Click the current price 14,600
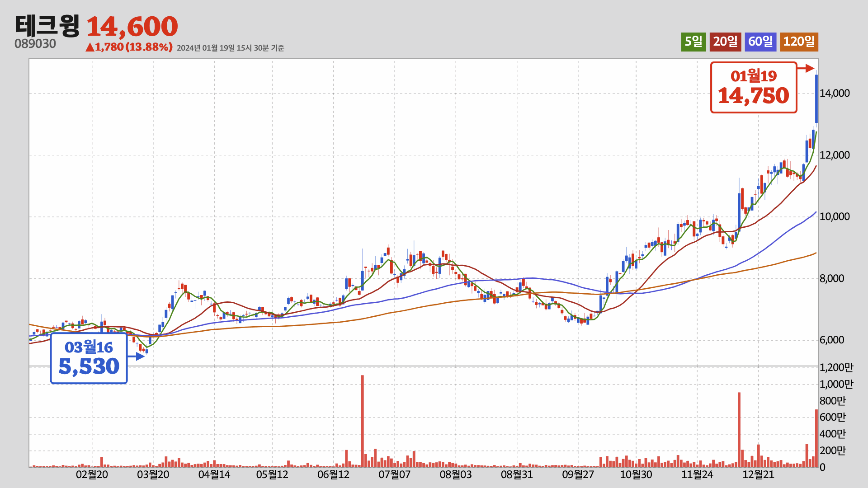This screenshot has width=868, height=488. coord(132,27)
